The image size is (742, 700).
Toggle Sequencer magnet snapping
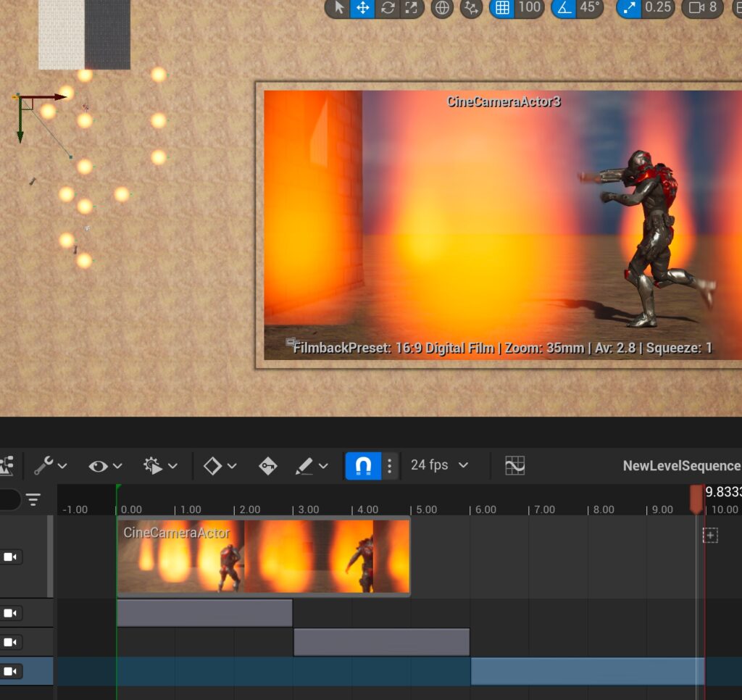tap(364, 466)
